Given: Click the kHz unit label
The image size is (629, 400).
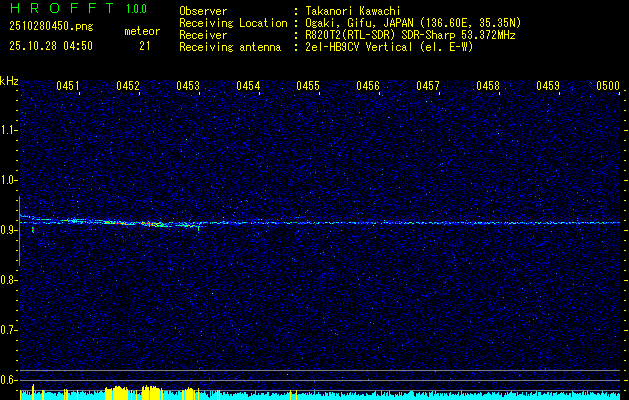Looking at the screenshot, I should (x=9, y=81).
